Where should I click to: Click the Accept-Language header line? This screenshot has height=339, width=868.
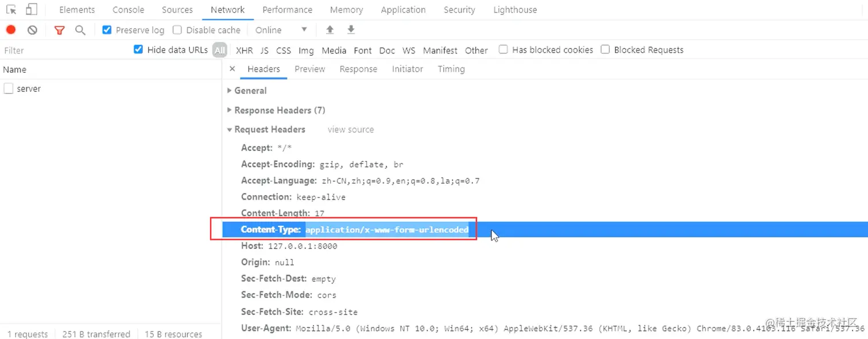[x=360, y=181]
